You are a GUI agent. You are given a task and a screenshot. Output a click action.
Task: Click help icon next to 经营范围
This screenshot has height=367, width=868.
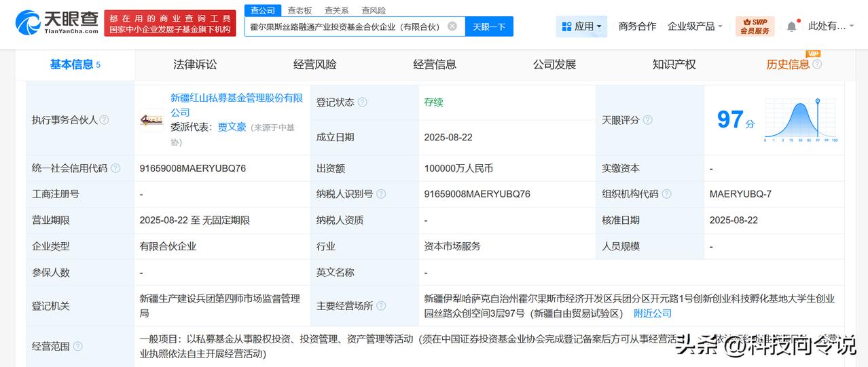[x=77, y=346]
